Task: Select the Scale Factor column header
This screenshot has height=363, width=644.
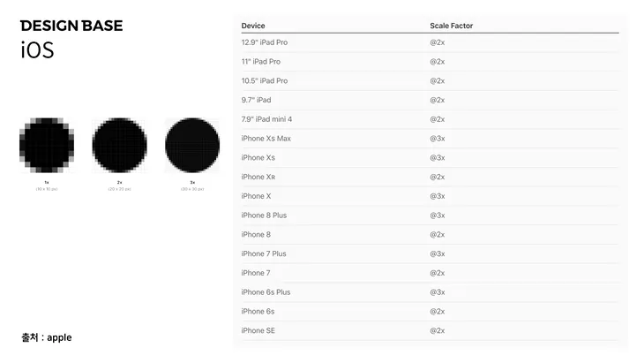Action: coord(452,26)
